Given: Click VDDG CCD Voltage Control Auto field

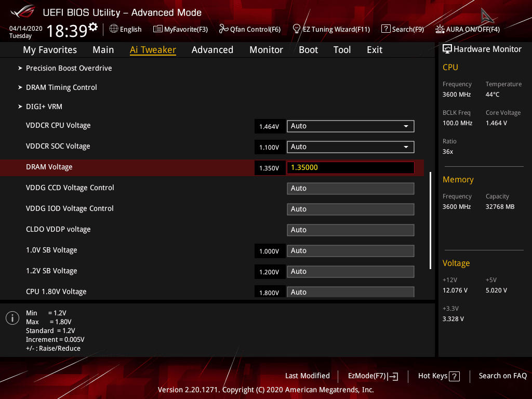Looking at the screenshot, I should 351,188.
